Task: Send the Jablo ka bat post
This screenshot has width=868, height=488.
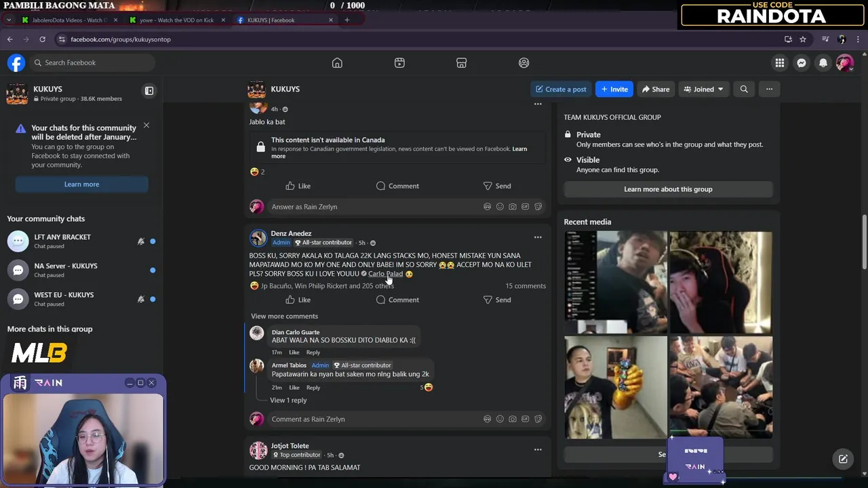Action: (x=497, y=186)
